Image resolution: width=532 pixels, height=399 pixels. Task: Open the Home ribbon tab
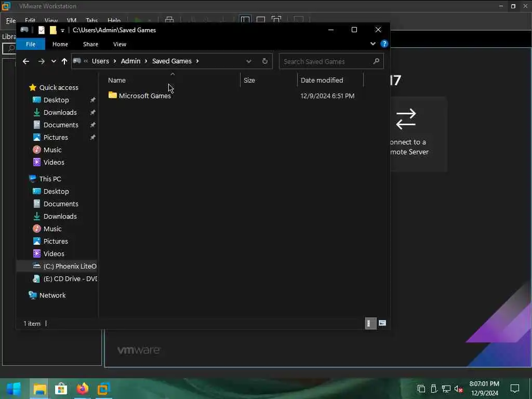(x=60, y=44)
